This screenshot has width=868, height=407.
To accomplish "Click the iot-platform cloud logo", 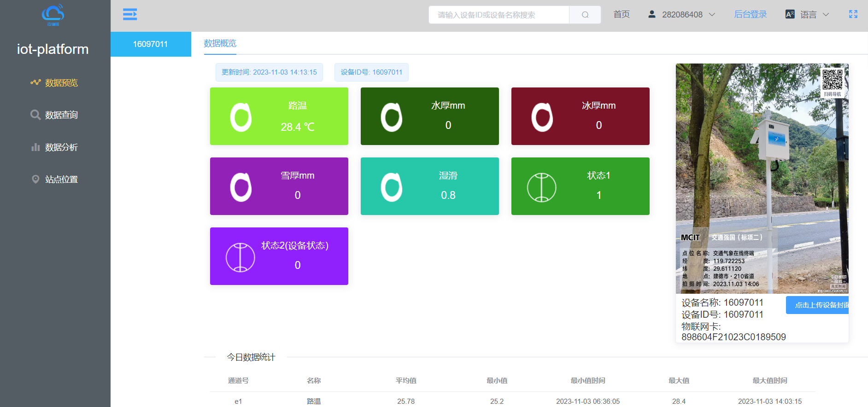I will point(53,15).
